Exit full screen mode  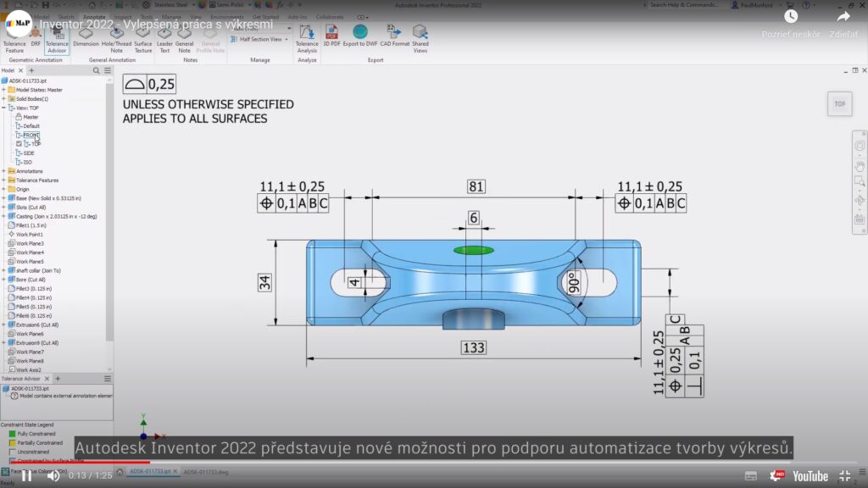(845, 476)
